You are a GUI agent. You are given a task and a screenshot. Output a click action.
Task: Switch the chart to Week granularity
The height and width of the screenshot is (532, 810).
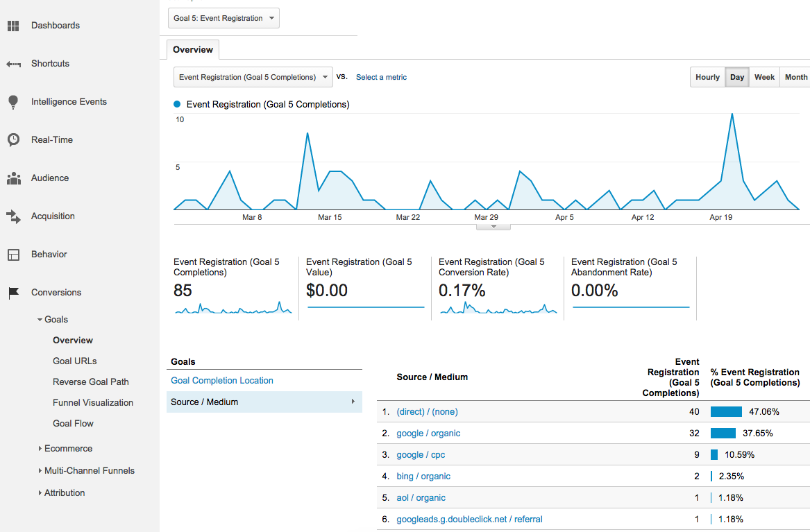(763, 77)
